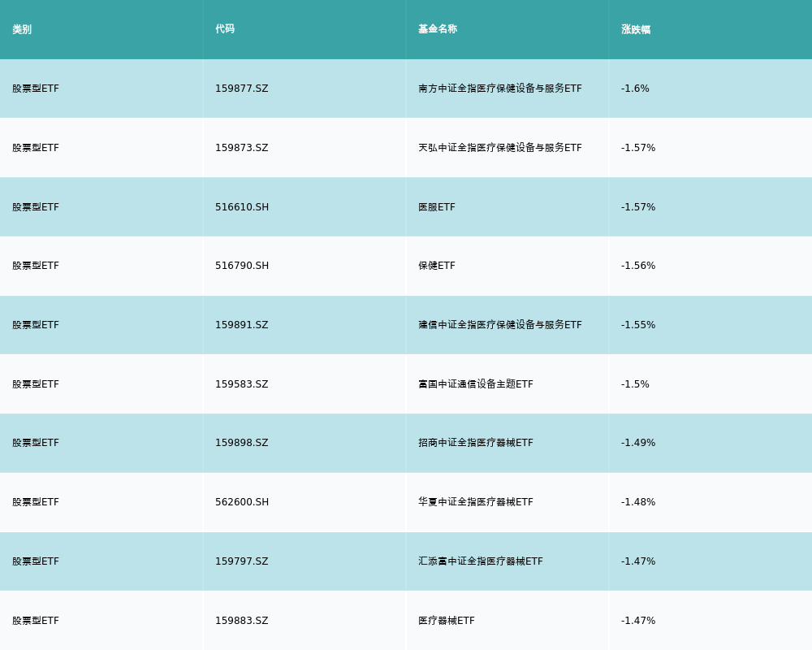
Task: Click 股票型ETF in the 159883.SZ row
Action: point(36,621)
